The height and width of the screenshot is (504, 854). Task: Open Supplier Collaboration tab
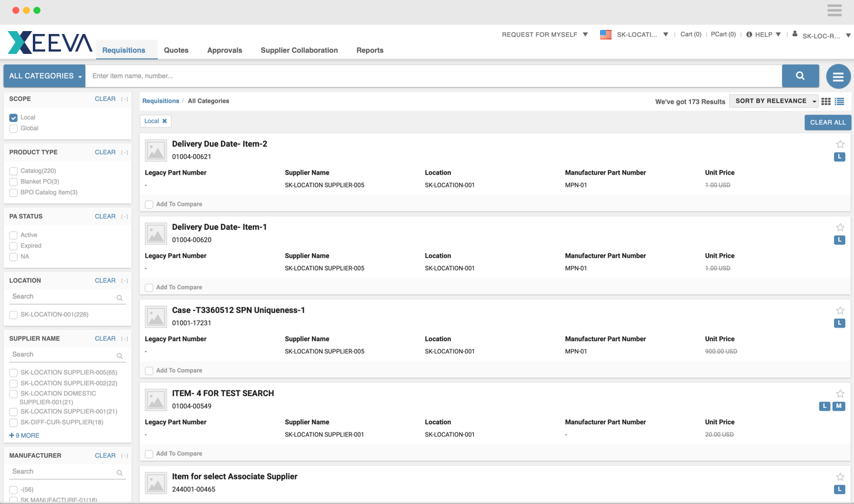(299, 50)
